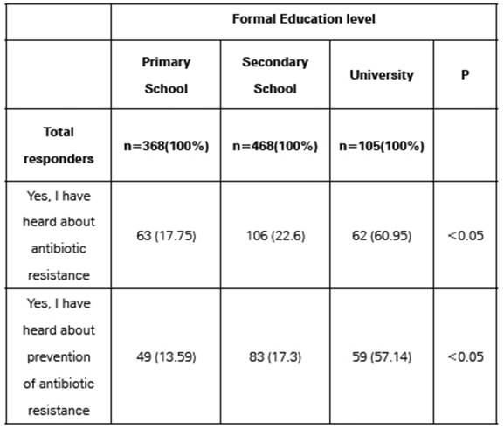Screen dimensions: 504x429
Task: Click the n=105(100%) cell
Action: (382, 146)
